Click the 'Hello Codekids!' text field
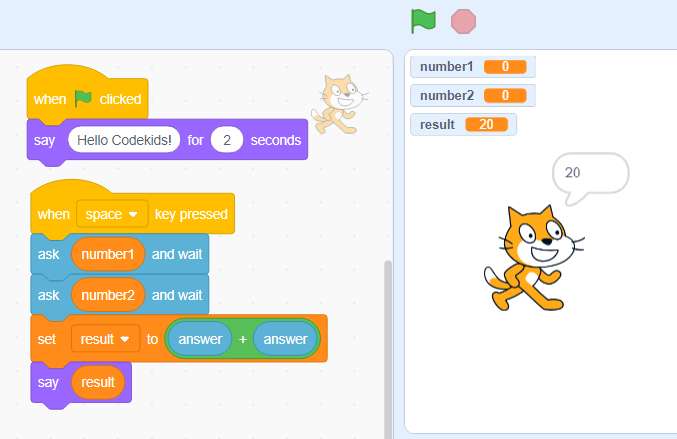Viewport: 677px width, 439px height. pos(124,140)
